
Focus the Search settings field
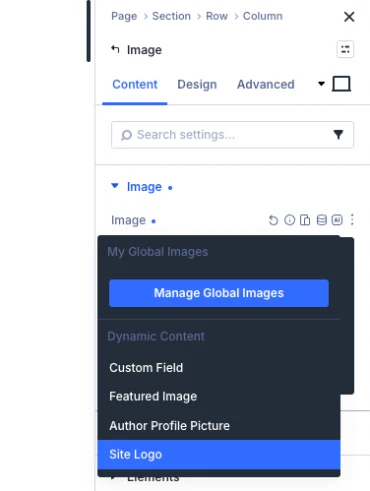coord(232,135)
